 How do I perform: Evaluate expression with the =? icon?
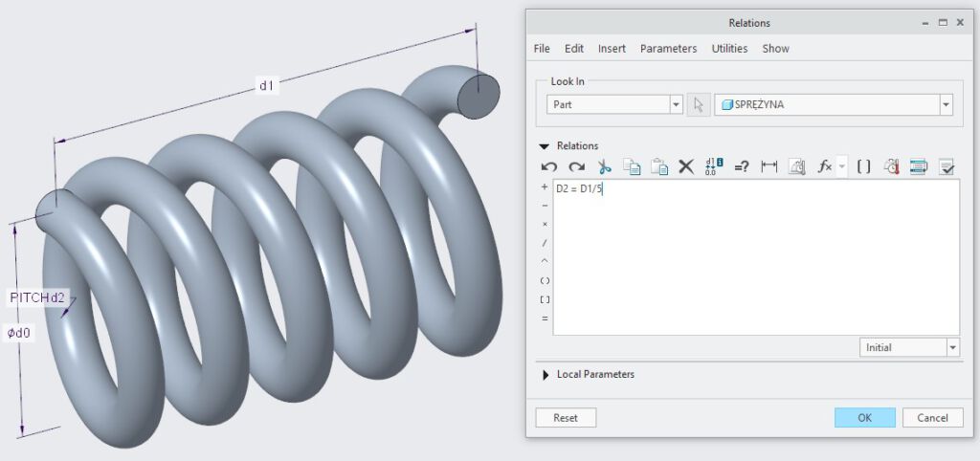tap(742, 166)
